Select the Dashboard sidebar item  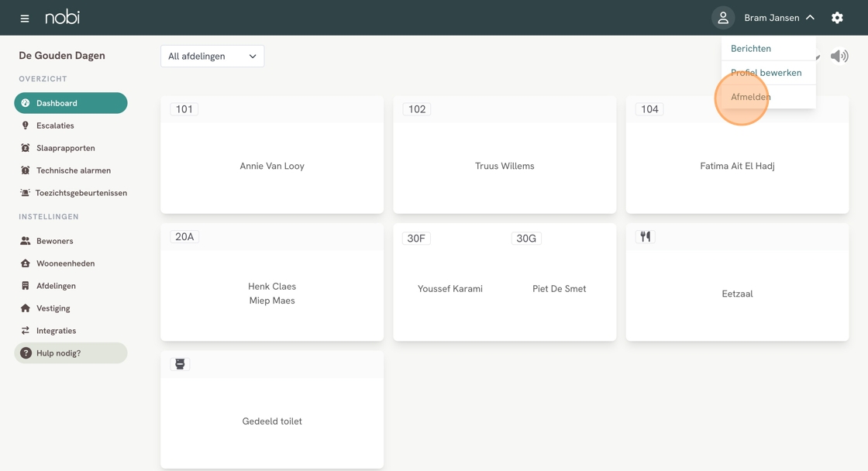point(71,103)
